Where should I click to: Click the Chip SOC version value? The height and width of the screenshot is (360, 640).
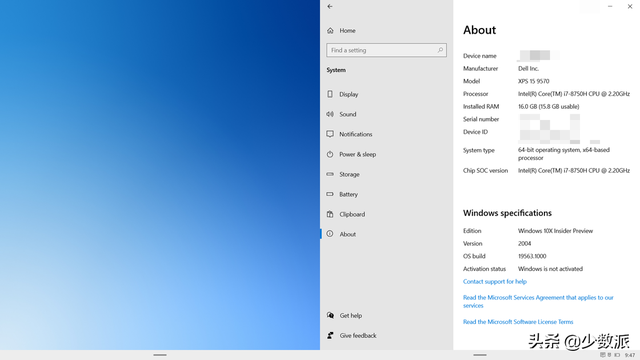574,171
